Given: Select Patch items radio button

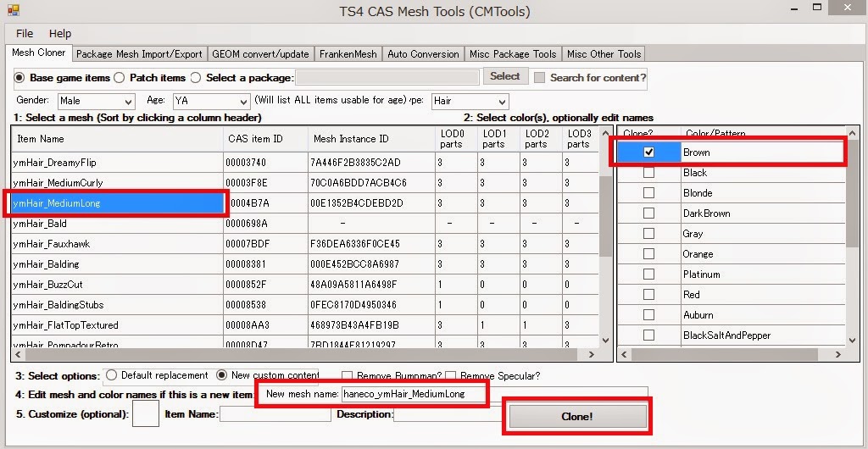Looking at the screenshot, I should click(119, 78).
